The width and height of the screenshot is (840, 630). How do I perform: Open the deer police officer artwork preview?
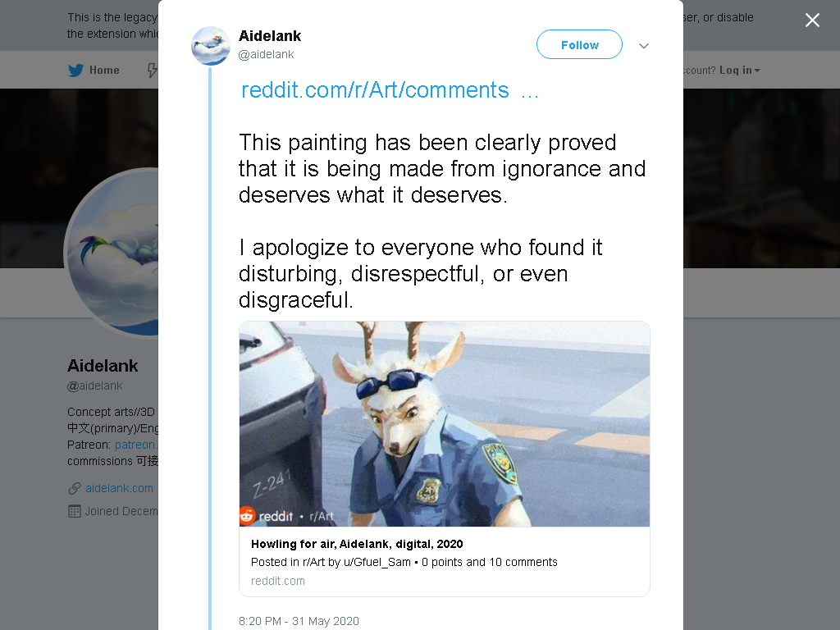[444, 424]
